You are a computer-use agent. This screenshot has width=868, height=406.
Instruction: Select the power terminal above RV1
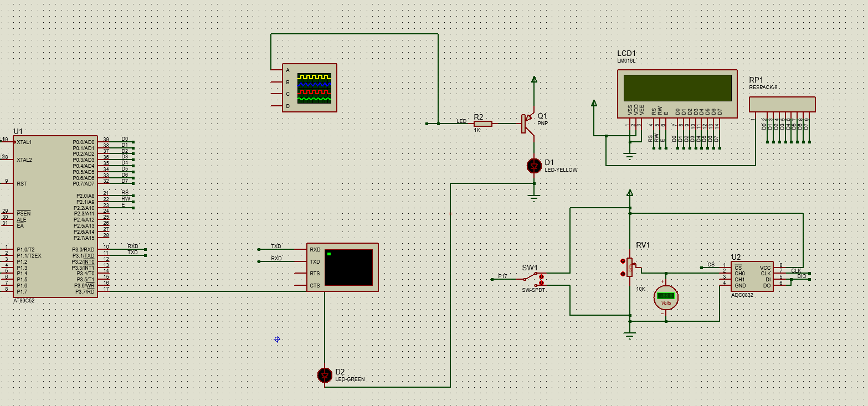[x=630, y=193]
